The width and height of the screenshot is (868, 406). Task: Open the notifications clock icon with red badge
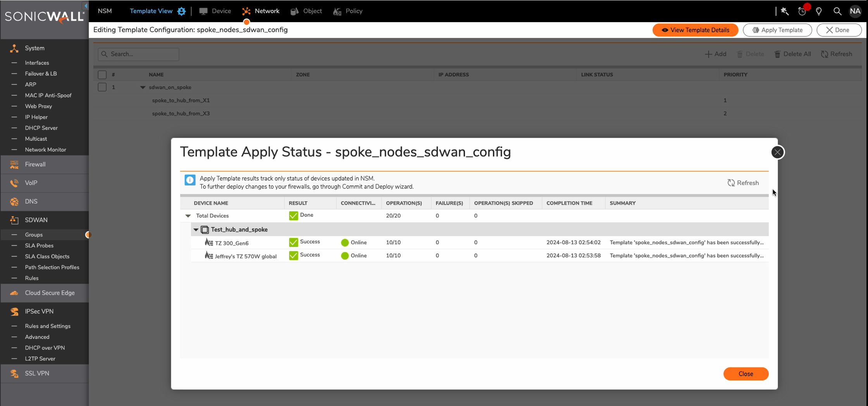point(802,11)
